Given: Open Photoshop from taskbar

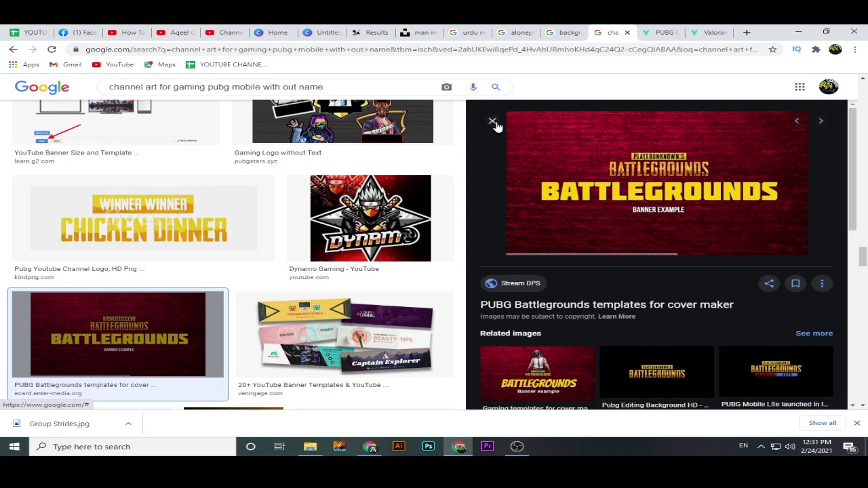Looking at the screenshot, I should tap(428, 447).
